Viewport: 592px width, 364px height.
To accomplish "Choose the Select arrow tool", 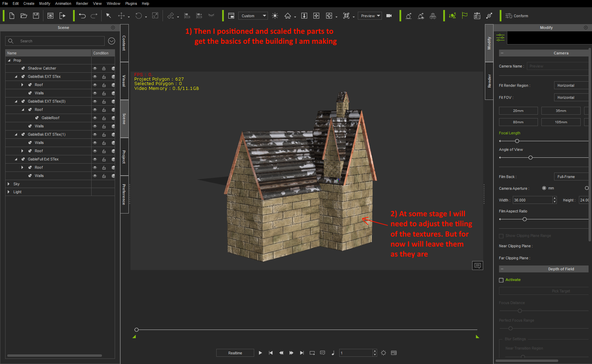I will point(108,16).
